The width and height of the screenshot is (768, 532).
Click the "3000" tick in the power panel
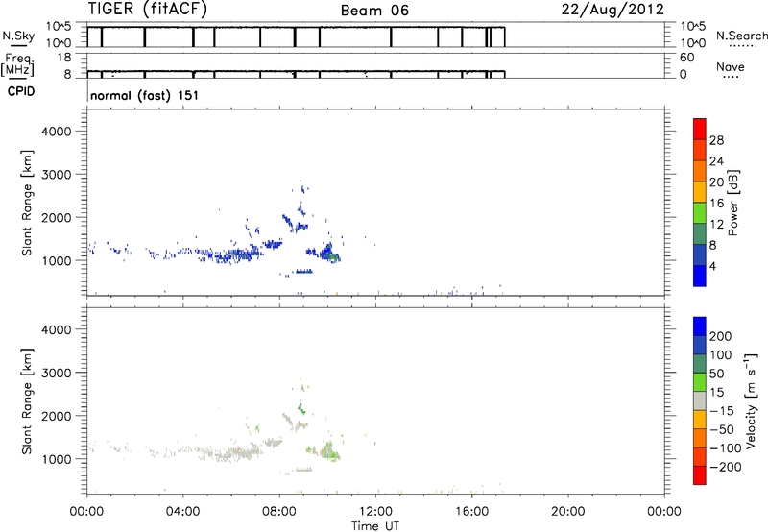point(57,175)
